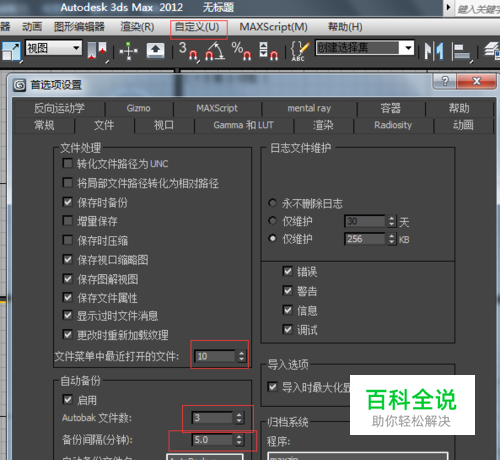Click the Autobak 文件数 field showing 3
The width and height of the screenshot is (500, 460).
click(212, 418)
